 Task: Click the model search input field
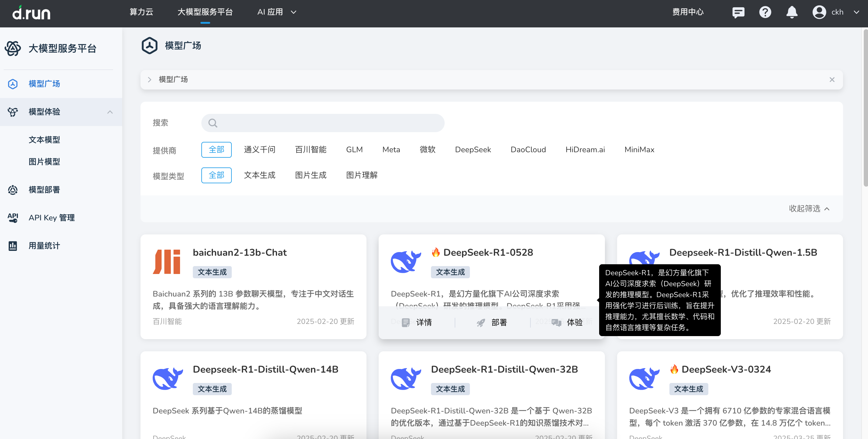point(322,123)
